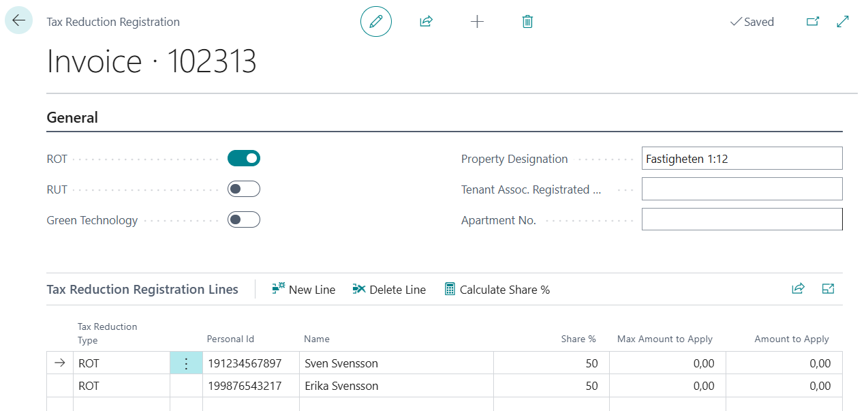Click the Saved status indicator

pos(752,22)
